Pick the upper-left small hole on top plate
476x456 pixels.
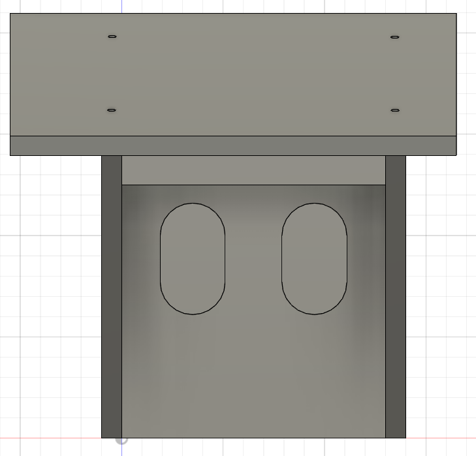click(112, 37)
